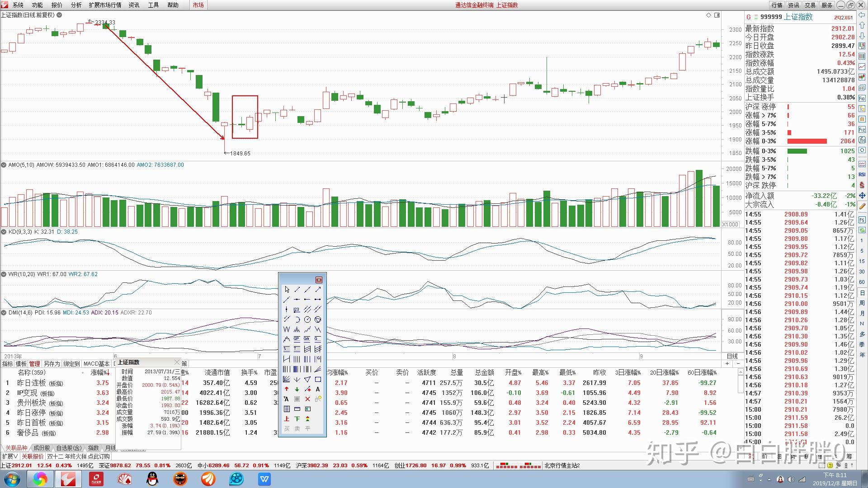Sort by 涨幅% column header

pyautogui.click(x=100, y=373)
